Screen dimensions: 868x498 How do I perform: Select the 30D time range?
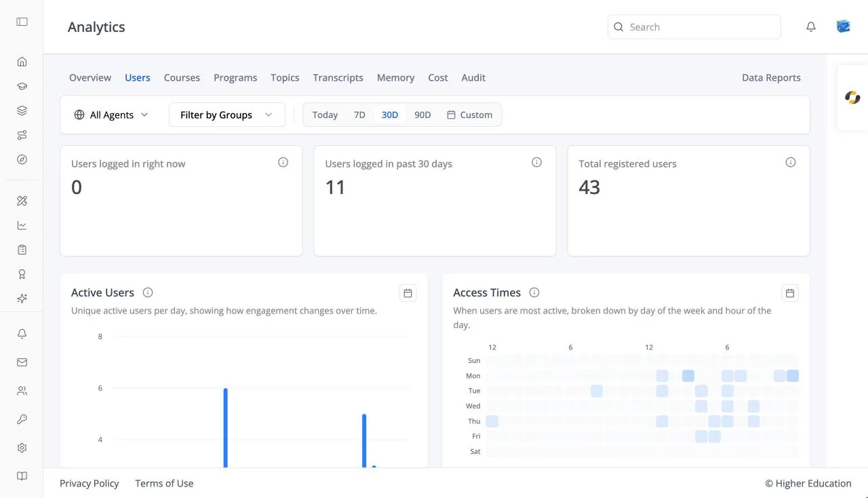click(390, 115)
